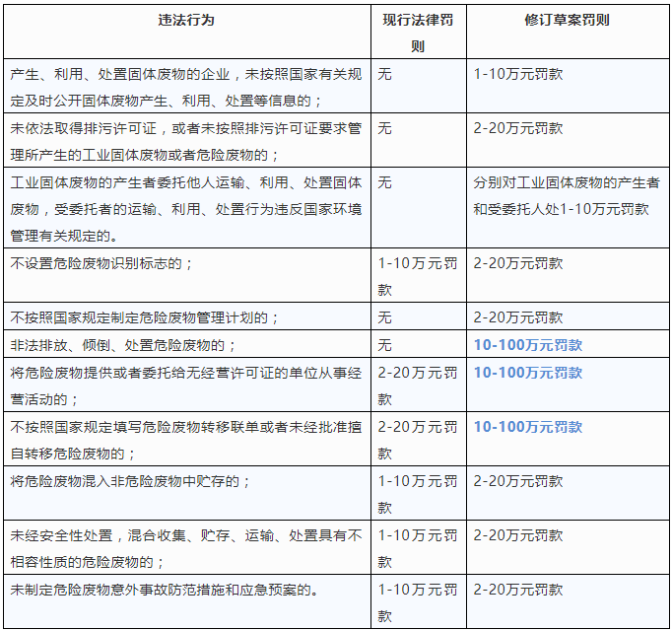Click the 产生、利用、处置固体废物的企业 cell
672x631 pixels.
tap(186, 87)
